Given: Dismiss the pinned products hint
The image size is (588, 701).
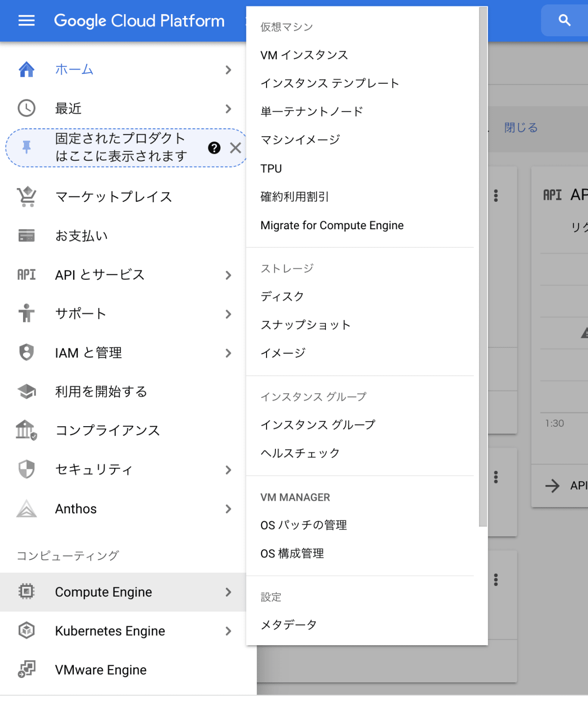Looking at the screenshot, I should click(x=236, y=148).
